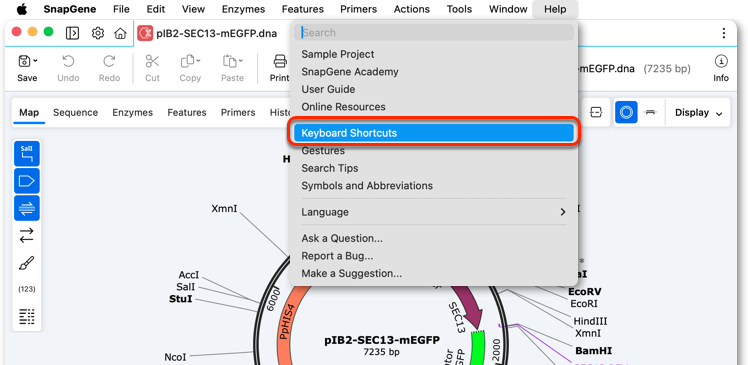This screenshot has height=365, width=748.
Task: Expand the Paste options arrow
Action: click(241, 61)
